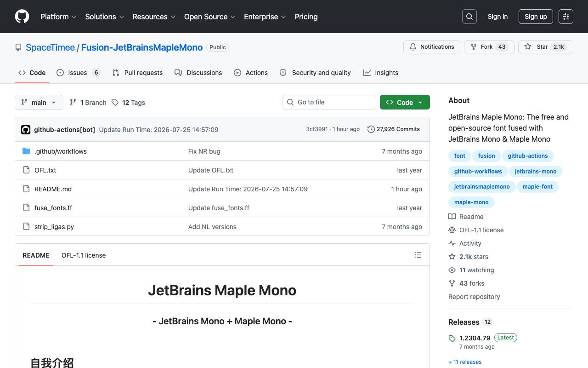Open the 'Add NL versions' commit message
Screen dimensions: 588x368
click(212, 227)
